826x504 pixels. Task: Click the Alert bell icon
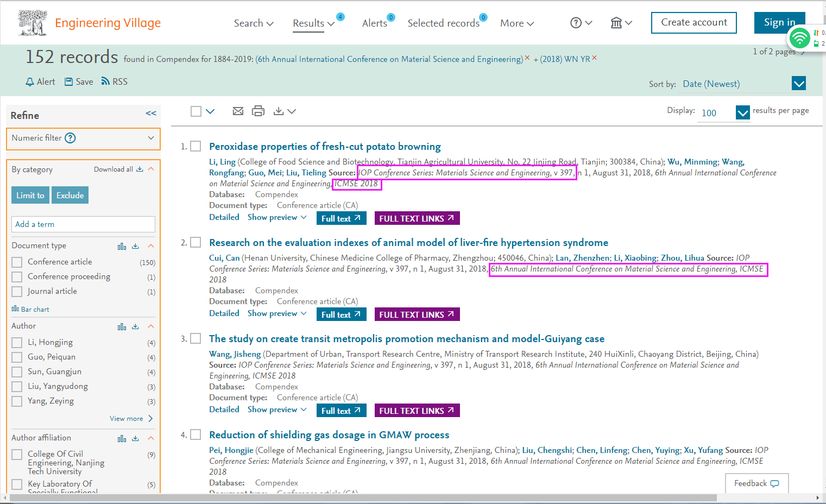click(30, 82)
